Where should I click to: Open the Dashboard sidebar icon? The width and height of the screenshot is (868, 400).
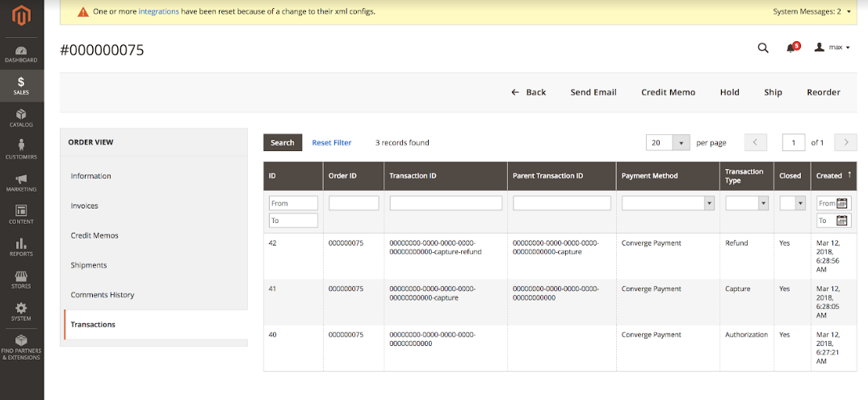(x=22, y=54)
